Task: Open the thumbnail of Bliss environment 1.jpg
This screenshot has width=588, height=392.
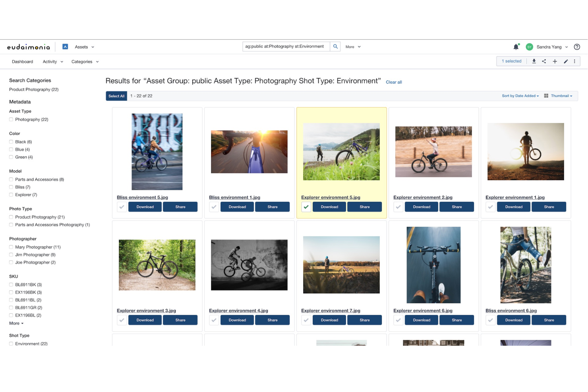Action: pos(249,151)
